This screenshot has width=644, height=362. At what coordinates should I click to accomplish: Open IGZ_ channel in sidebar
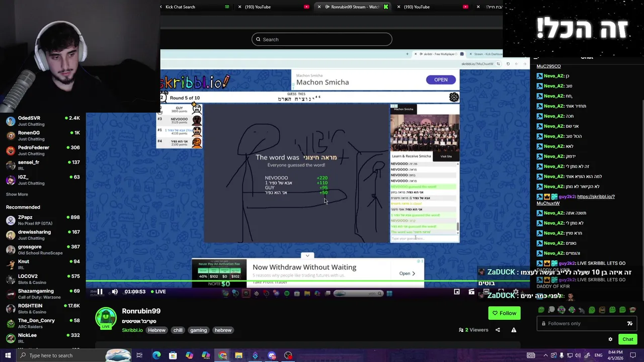pos(43,180)
